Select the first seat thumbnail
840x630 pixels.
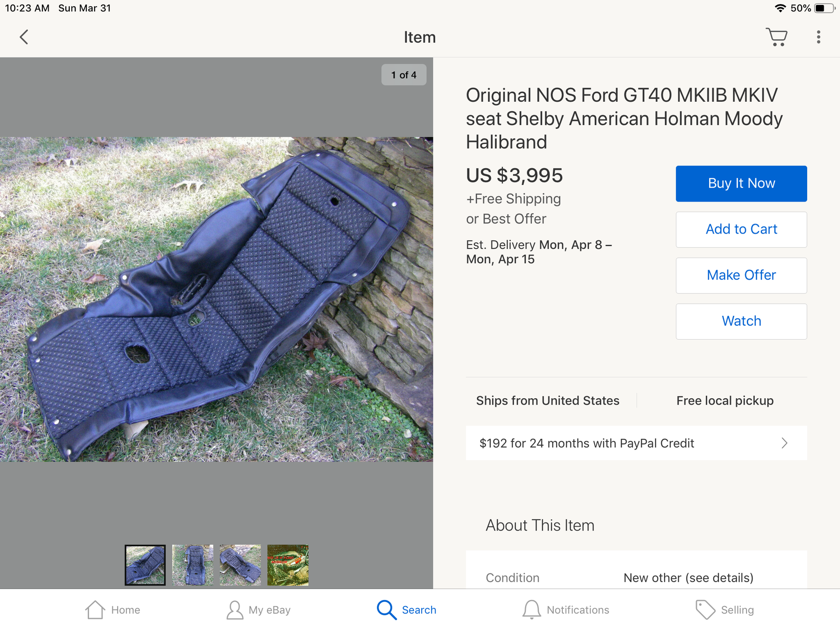145,565
